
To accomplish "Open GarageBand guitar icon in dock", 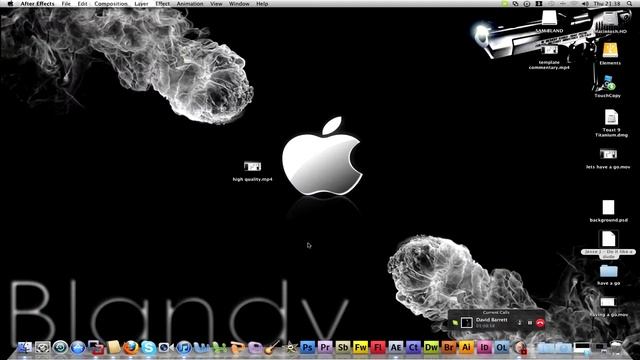I will pyautogui.click(x=272, y=347).
